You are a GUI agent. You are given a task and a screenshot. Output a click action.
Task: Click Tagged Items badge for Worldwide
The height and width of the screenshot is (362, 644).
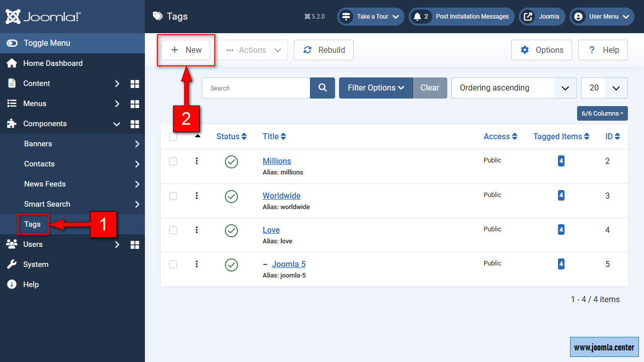pyautogui.click(x=561, y=196)
